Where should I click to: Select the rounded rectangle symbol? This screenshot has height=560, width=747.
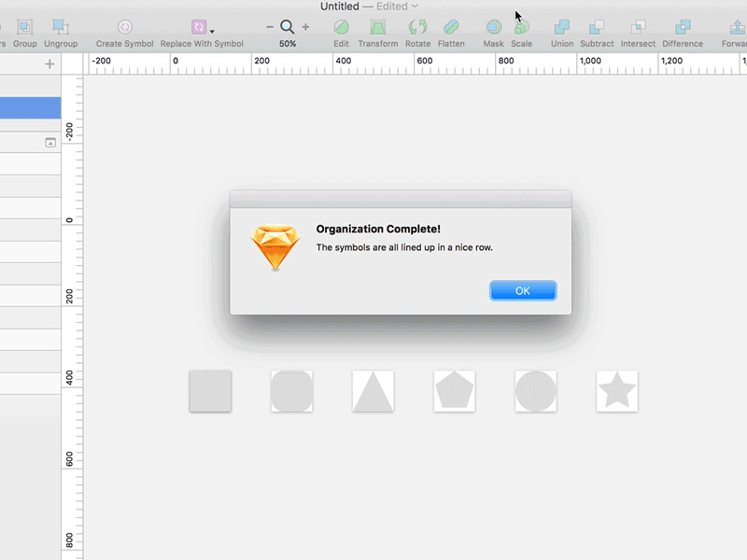[291, 391]
